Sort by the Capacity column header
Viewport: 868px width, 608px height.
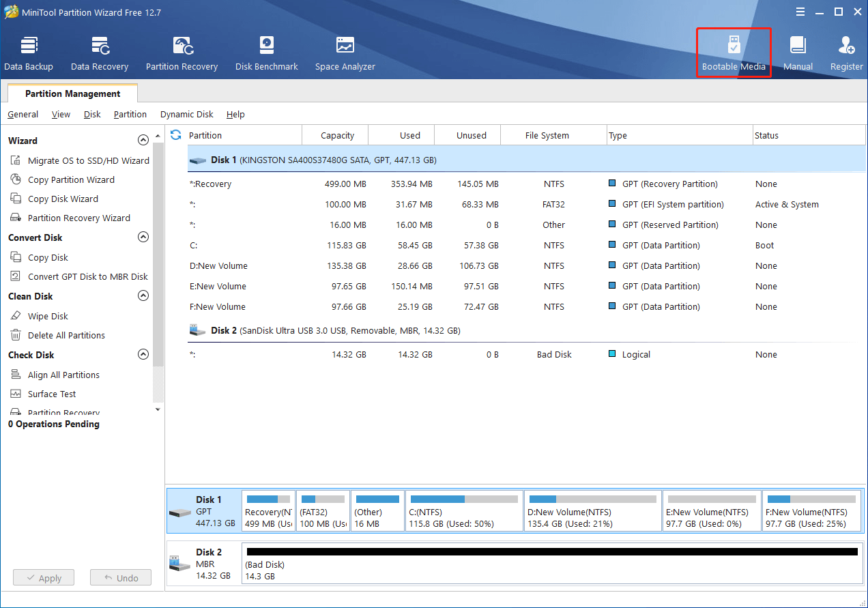click(335, 135)
